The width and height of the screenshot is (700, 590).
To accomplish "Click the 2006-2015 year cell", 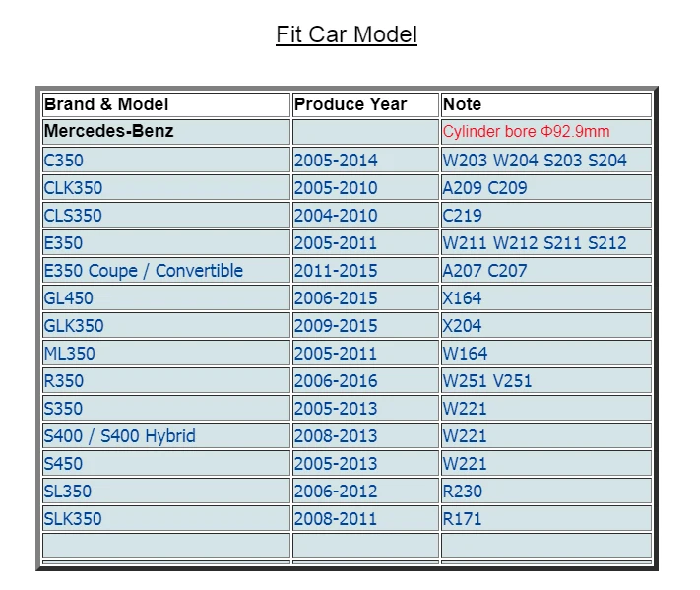I will point(365,297).
